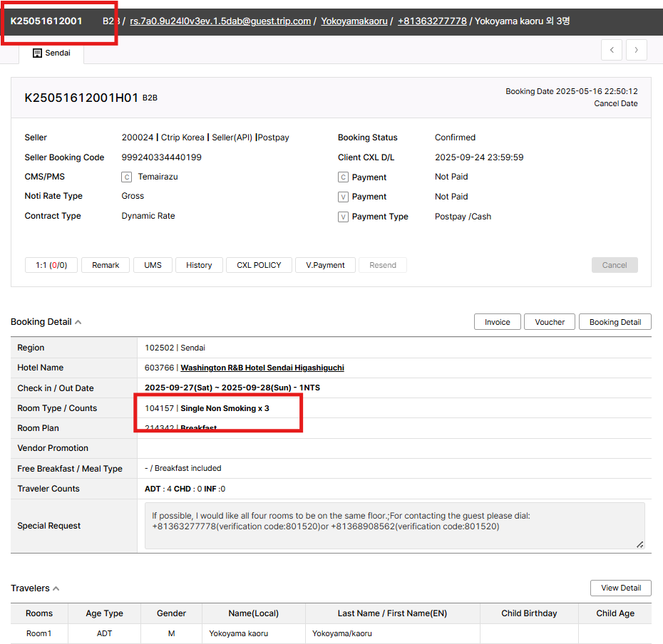The image size is (663, 644).
Task: Open the CXL POLICY button
Action: [x=259, y=265]
